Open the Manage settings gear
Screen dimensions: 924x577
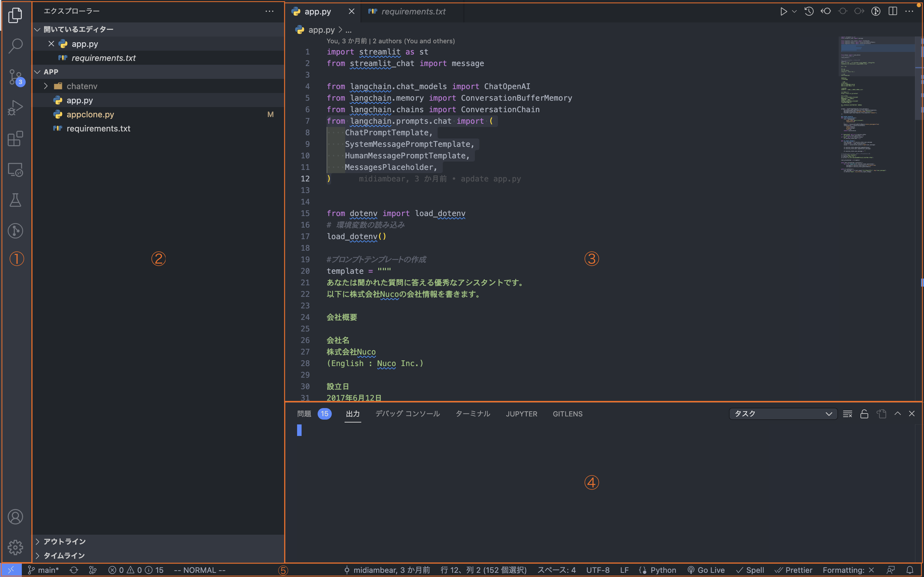[15, 547]
